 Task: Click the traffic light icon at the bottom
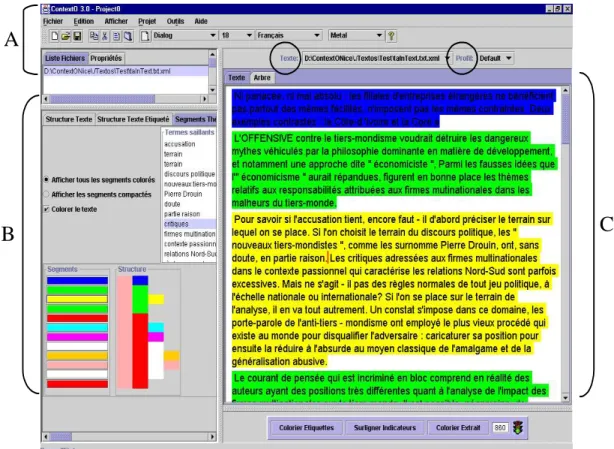pyautogui.click(x=518, y=427)
